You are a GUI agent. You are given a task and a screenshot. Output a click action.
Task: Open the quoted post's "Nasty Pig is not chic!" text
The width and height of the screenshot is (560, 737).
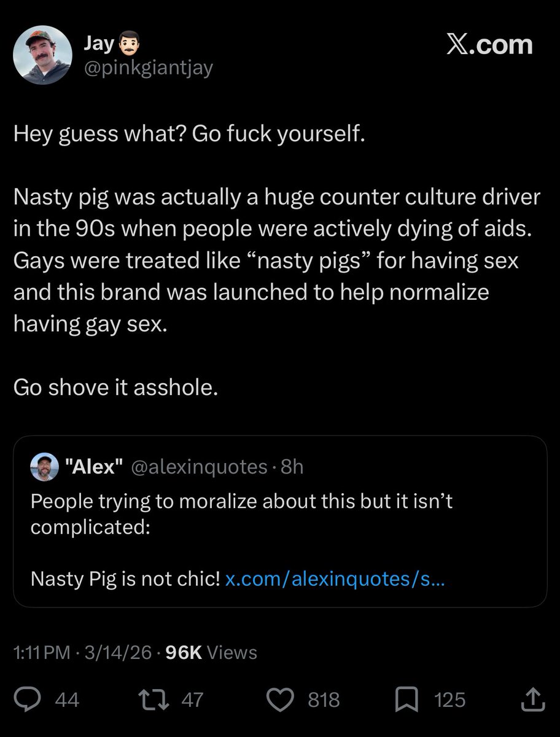(x=125, y=579)
